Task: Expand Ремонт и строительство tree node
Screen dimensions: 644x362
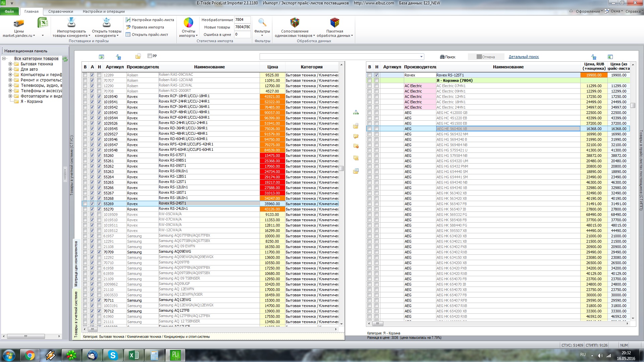Action: click(x=10, y=80)
